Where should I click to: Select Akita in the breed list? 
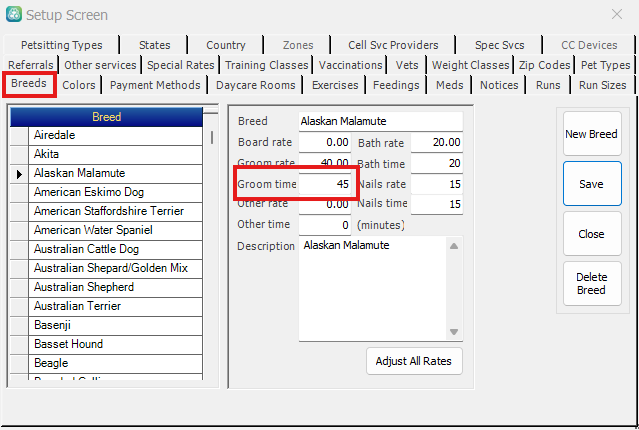(x=115, y=154)
